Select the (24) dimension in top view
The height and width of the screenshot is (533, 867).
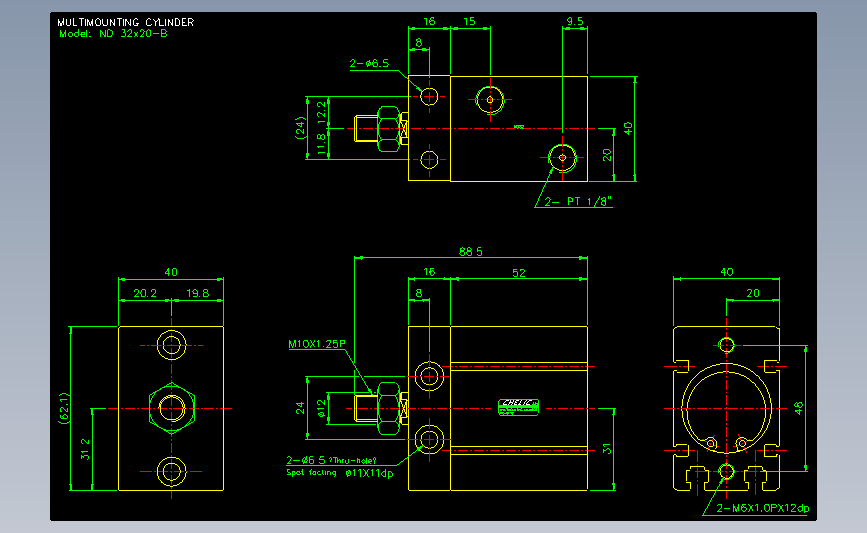[x=300, y=128]
